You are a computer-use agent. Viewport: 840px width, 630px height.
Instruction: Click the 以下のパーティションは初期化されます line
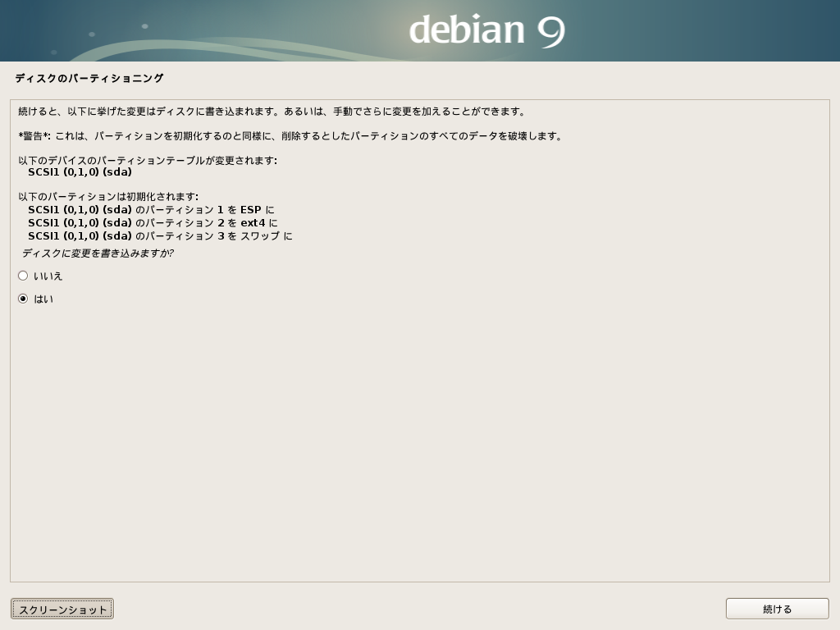(108, 197)
